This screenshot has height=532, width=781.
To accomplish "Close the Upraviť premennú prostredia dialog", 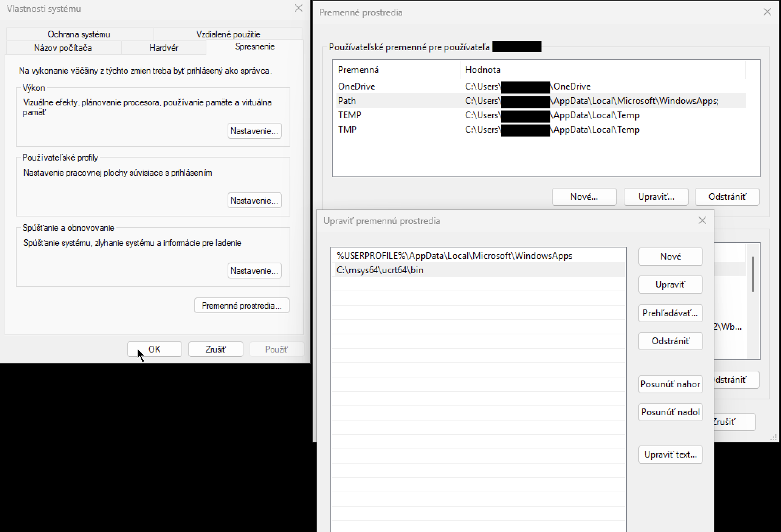I will pos(702,221).
